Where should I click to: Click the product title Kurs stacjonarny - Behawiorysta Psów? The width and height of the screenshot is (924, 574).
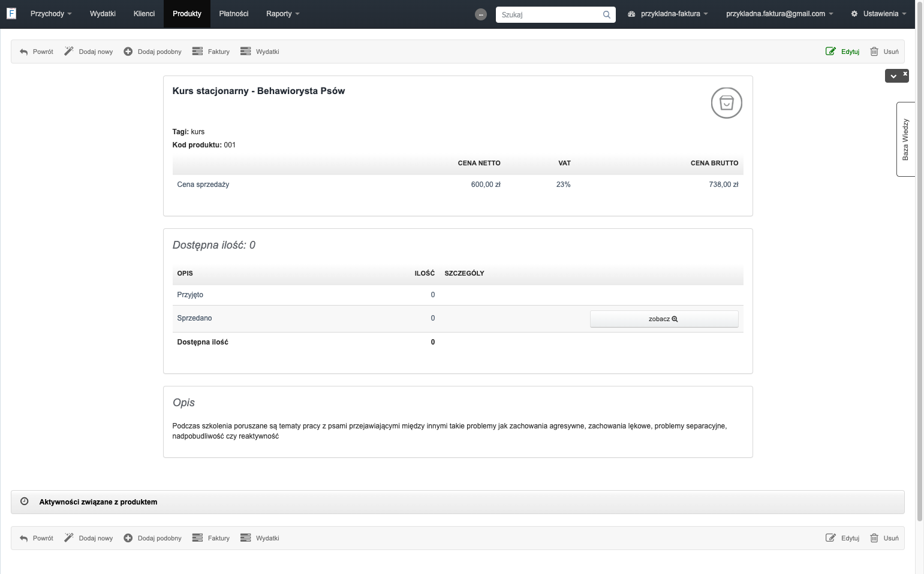(x=258, y=91)
